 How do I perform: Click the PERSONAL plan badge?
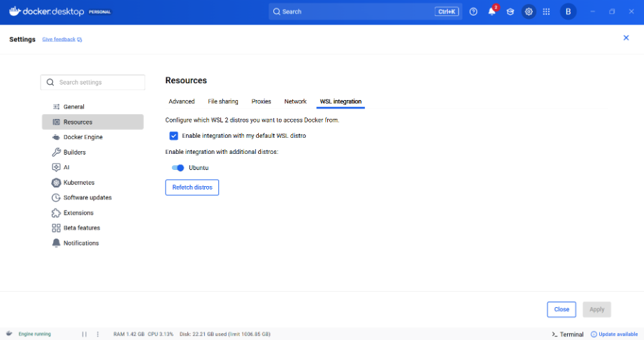click(x=100, y=12)
